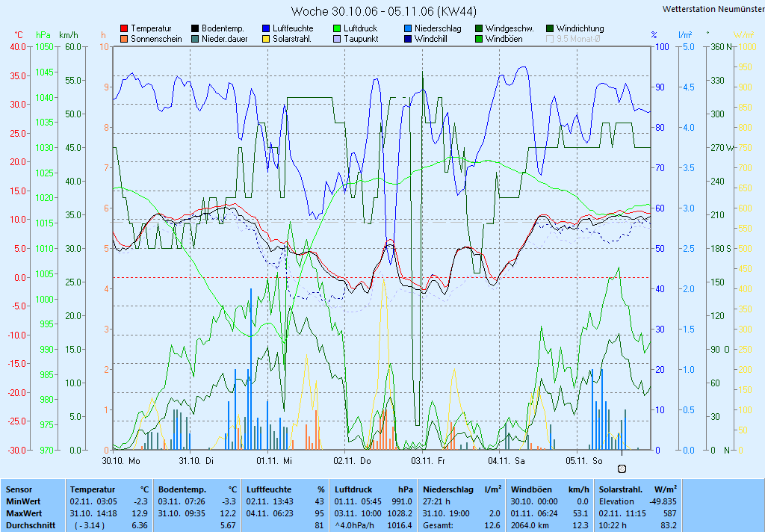Click the green 'hPa' axis unit label
The image size is (765, 532).
click(x=43, y=35)
